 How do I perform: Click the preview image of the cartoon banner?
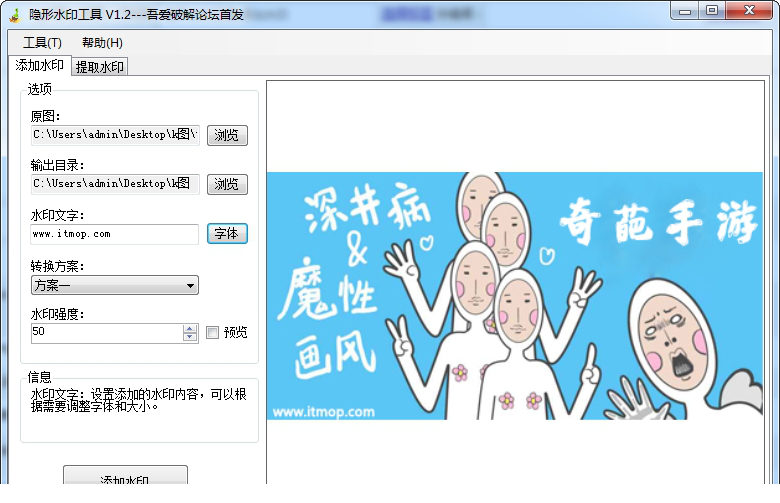pos(514,296)
